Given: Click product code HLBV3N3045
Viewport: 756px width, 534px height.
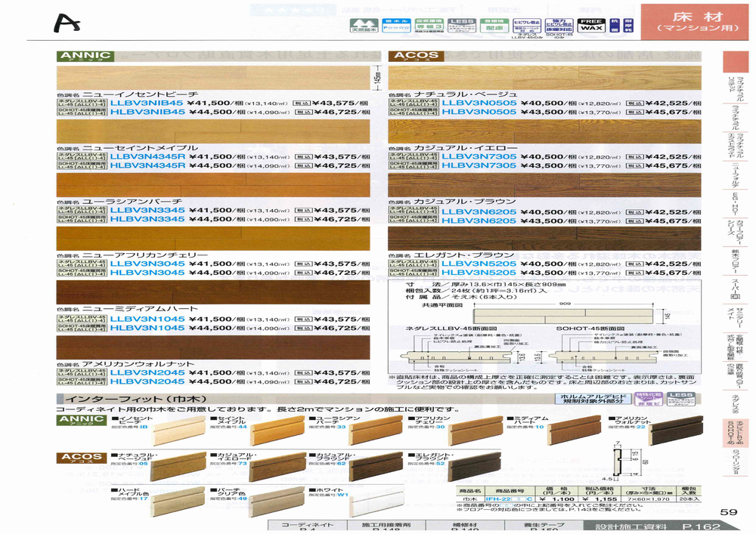Looking at the screenshot, I should point(147,273).
